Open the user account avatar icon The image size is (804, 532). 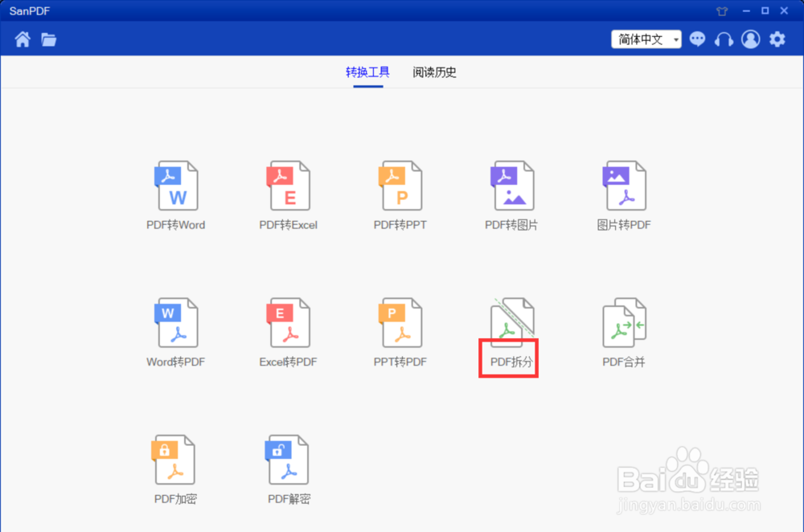tap(751, 39)
